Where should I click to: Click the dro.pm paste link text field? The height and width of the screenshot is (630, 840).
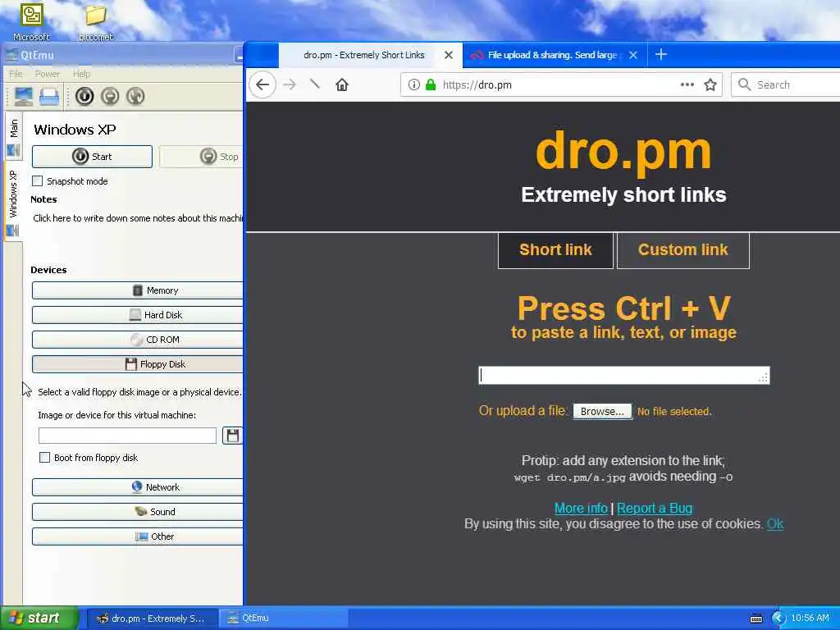click(624, 376)
